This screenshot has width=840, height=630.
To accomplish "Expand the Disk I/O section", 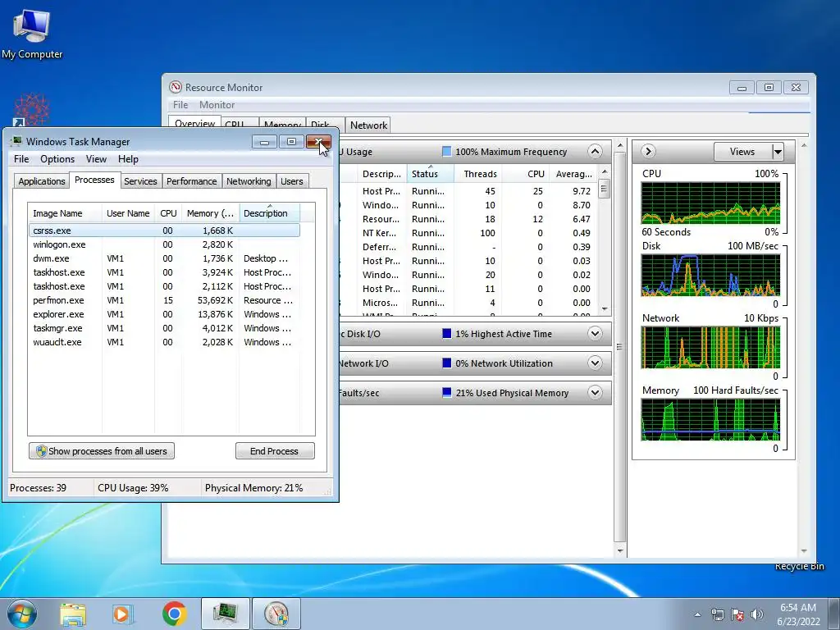I will click(x=595, y=334).
